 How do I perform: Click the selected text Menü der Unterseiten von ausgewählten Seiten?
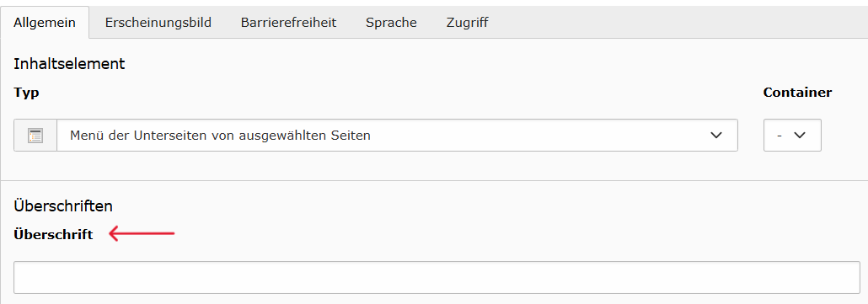220,136
